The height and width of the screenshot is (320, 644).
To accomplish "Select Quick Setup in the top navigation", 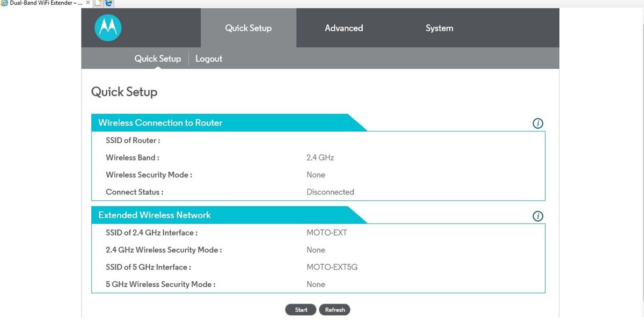I will click(248, 27).
